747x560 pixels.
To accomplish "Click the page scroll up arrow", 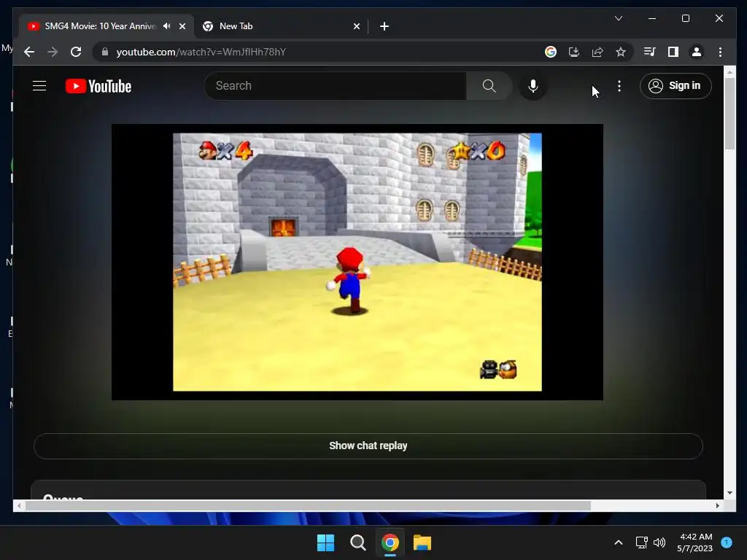I will 729,72.
